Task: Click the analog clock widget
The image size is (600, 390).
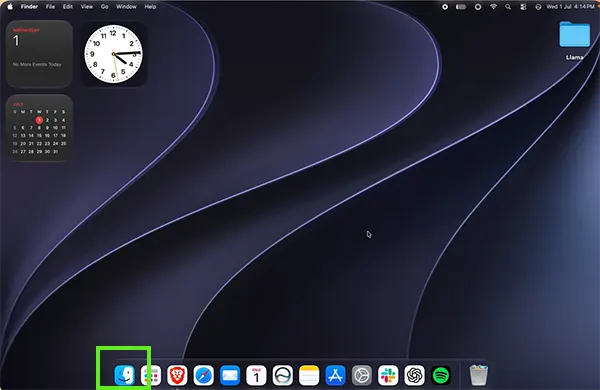Action: tap(113, 54)
